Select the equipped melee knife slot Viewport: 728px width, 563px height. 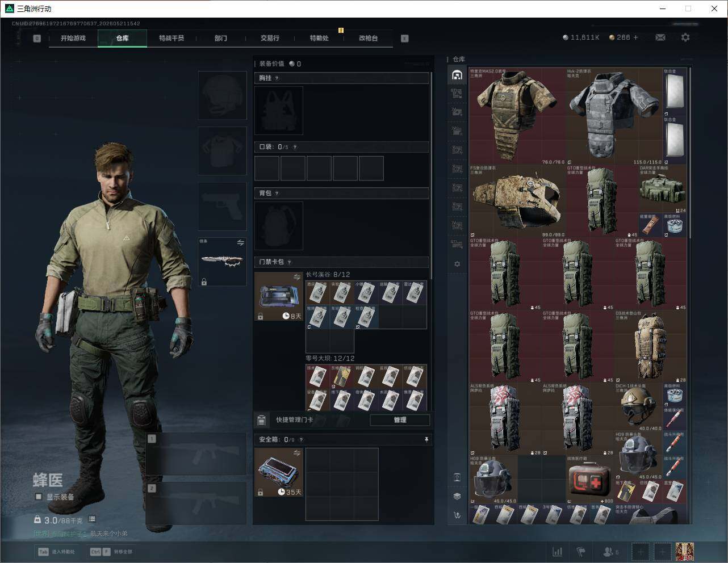(223, 262)
